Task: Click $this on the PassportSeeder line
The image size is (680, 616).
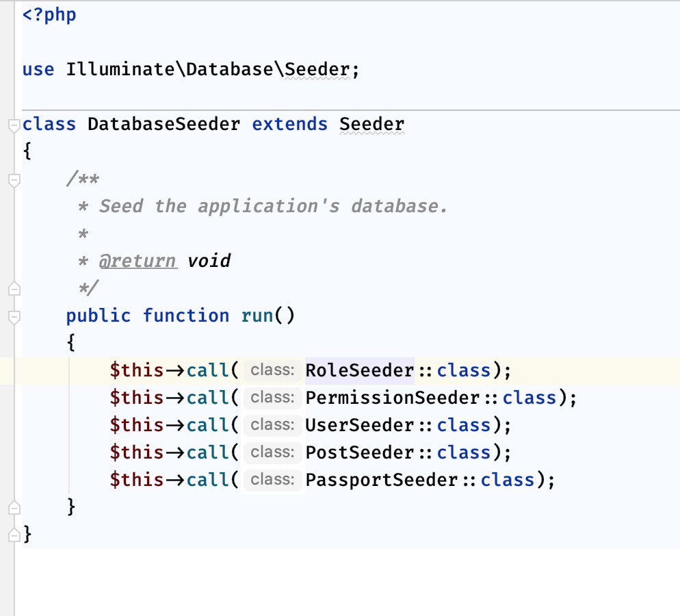Action: click(x=137, y=480)
